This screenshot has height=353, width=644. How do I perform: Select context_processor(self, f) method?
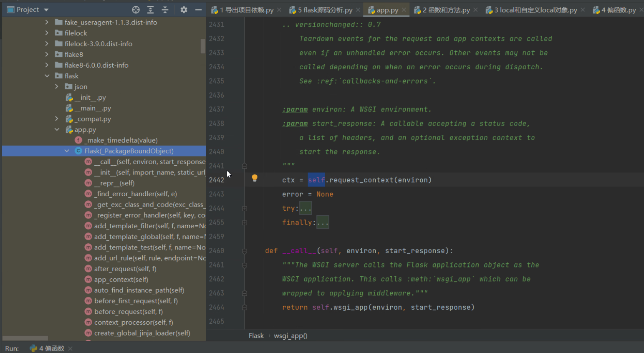point(129,322)
